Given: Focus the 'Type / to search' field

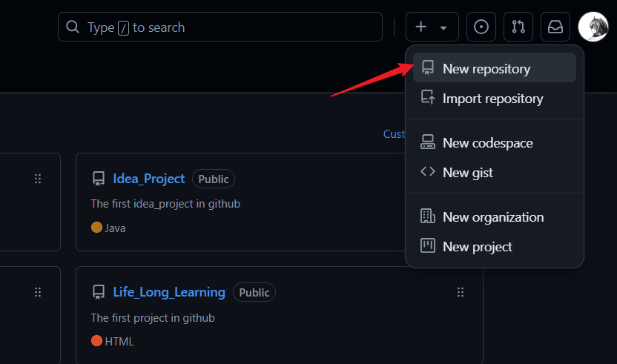Looking at the screenshot, I should [220, 27].
